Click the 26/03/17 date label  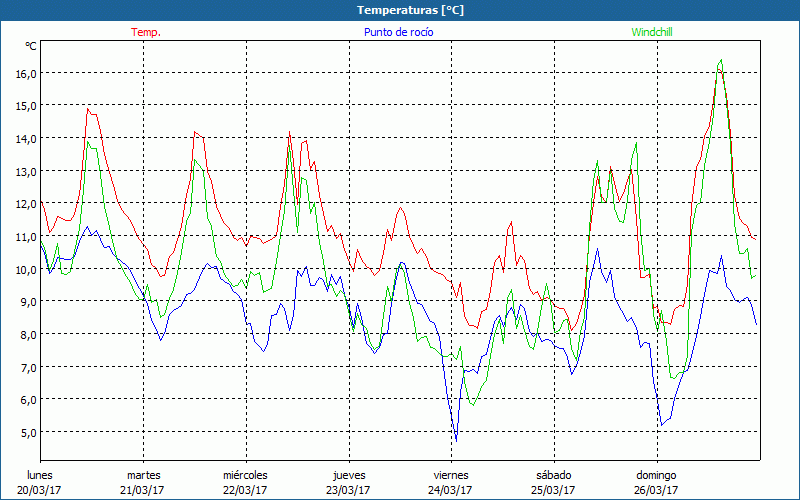point(655,490)
